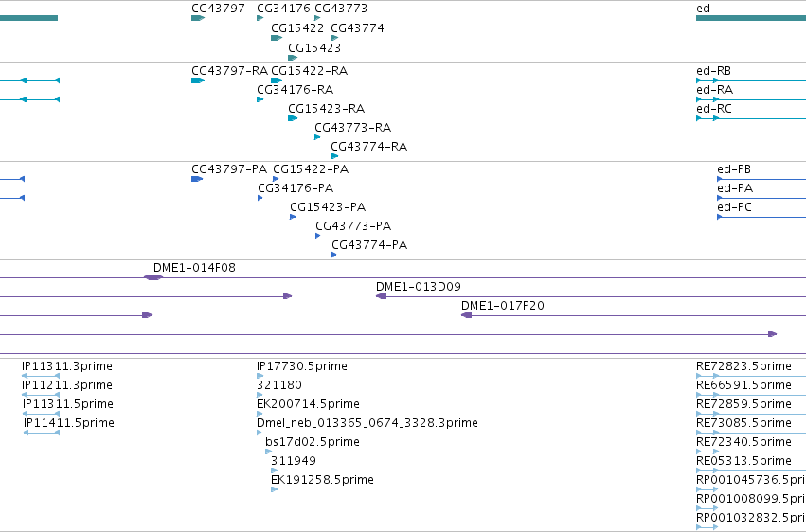Image resolution: width=806 pixels, height=532 pixels.
Task: Select the CG43797 gene arrow glyph
Action: (x=198, y=18)
